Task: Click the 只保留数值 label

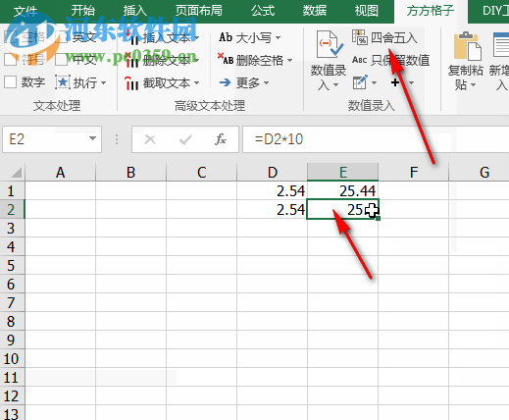Action: coord(400,60)
